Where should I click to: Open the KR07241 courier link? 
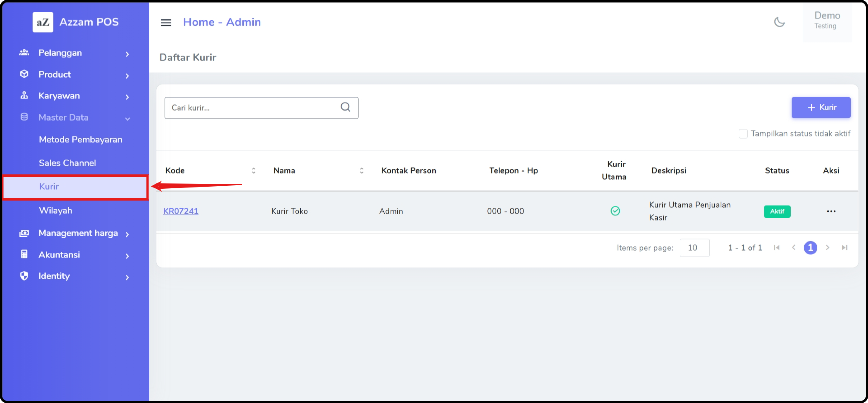(x=181, y=211)
